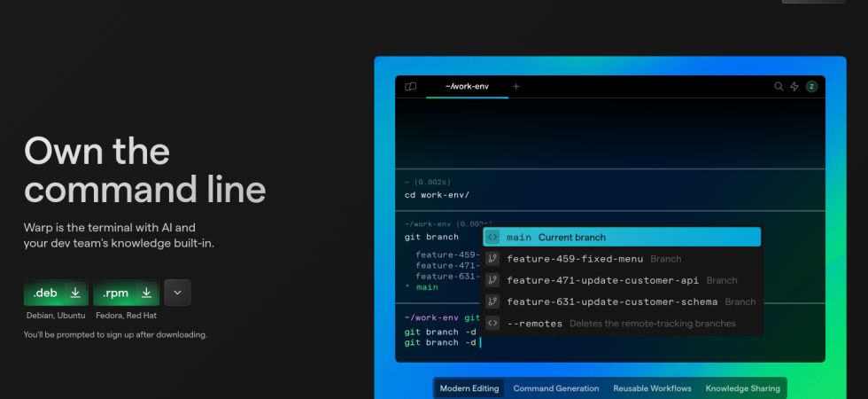Select feature-459-fixed-menu branch suggestion

coord(622,259)
